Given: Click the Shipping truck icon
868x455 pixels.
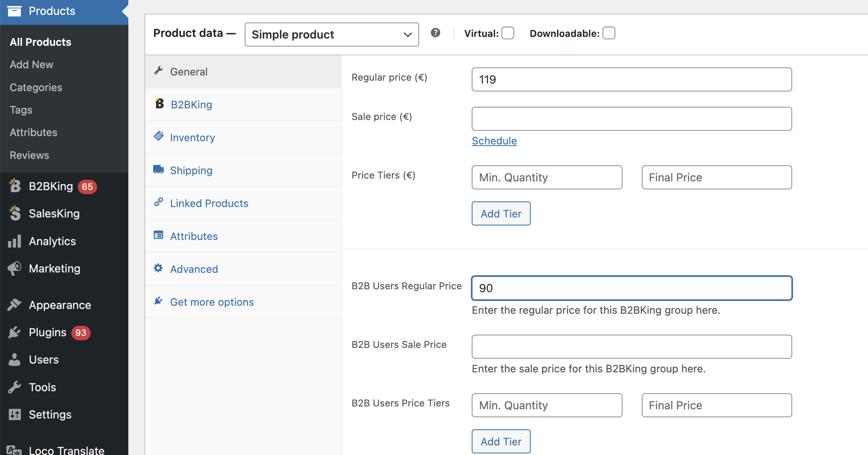Looking at the screenshot, I should [158, 169].
